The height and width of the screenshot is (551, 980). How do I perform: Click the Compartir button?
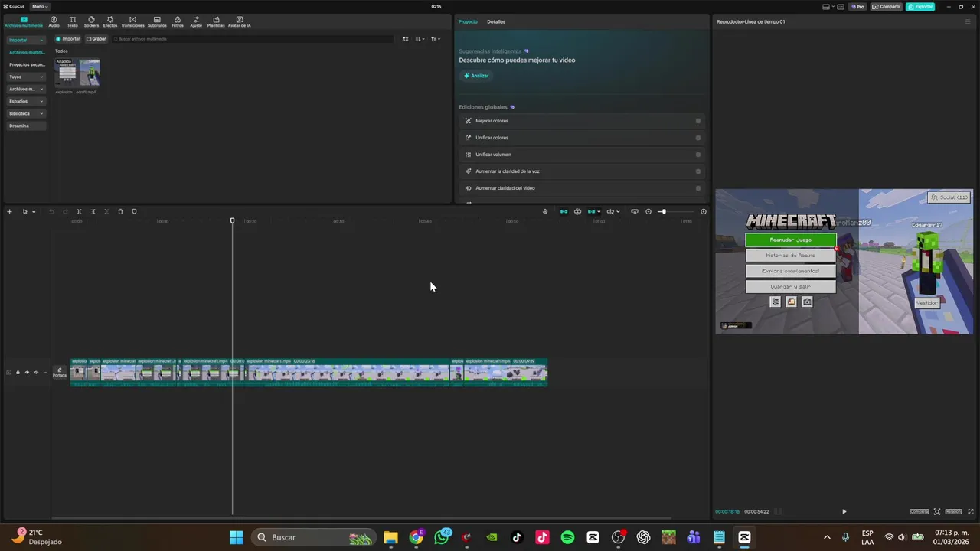coord(887,7)
